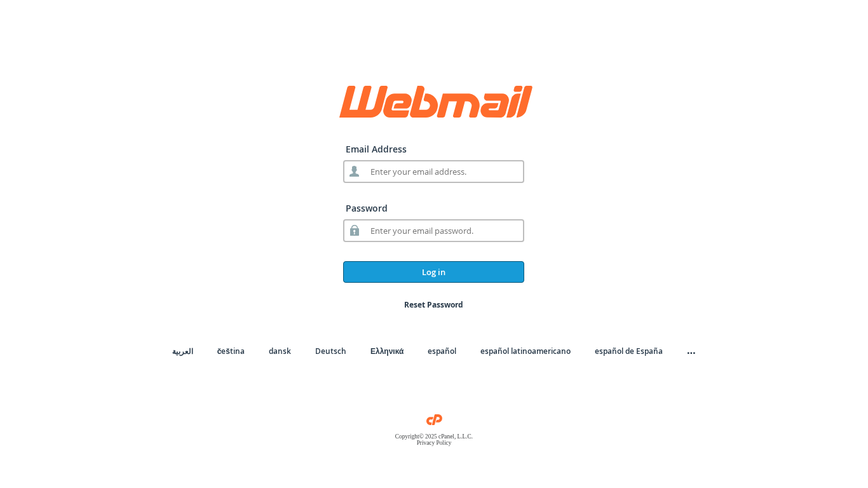Click the Password label

click(367, 208)
